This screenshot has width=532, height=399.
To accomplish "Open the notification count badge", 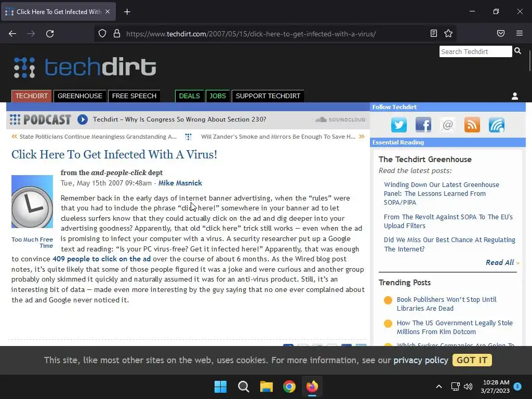I will (x=517, y=386).
